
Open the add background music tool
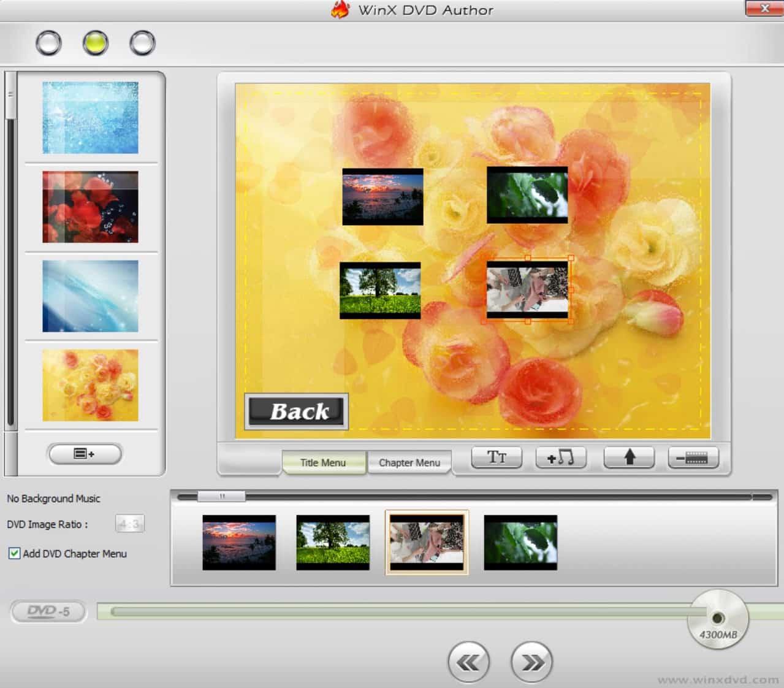click(x=561, y=457)
